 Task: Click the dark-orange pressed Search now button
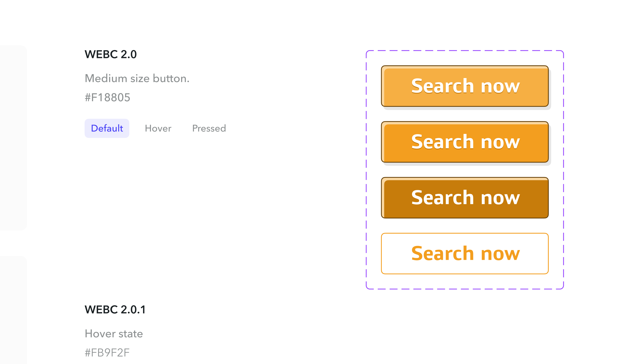pyautogui.click(x=465, y=198)
